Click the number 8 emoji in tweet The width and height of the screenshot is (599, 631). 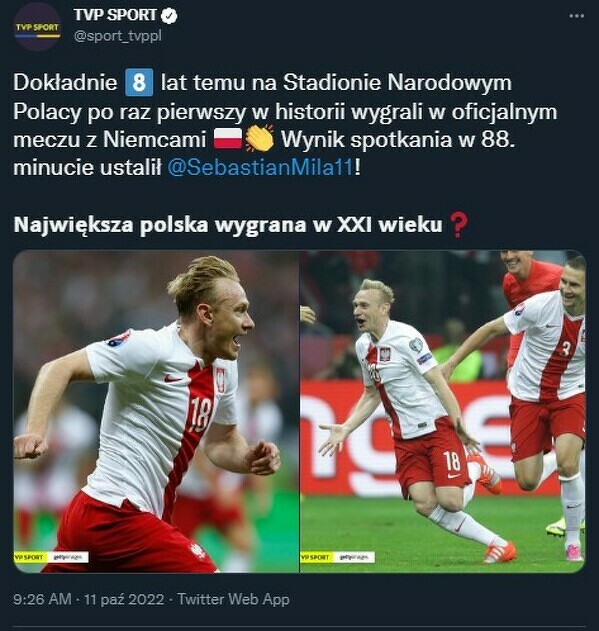pos(139,82)
